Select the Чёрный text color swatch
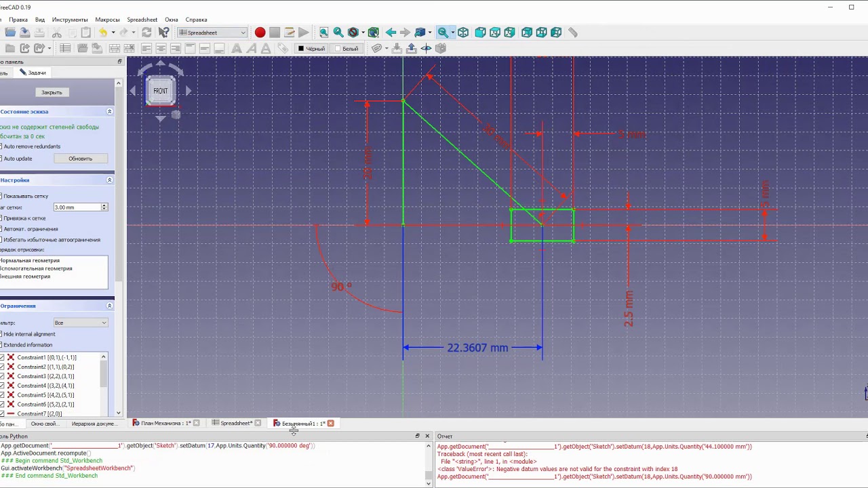 click(x=311, y=49)
